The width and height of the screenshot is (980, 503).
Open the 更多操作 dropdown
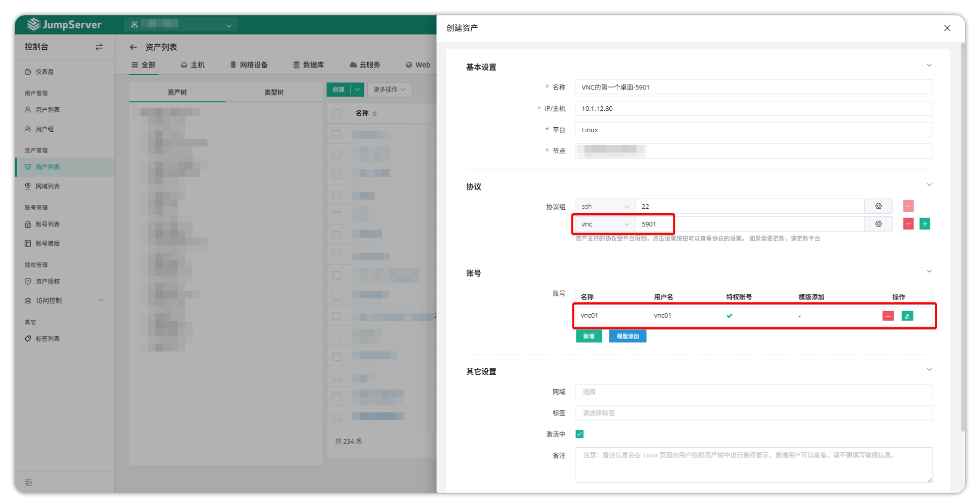[x=389, y=89]
